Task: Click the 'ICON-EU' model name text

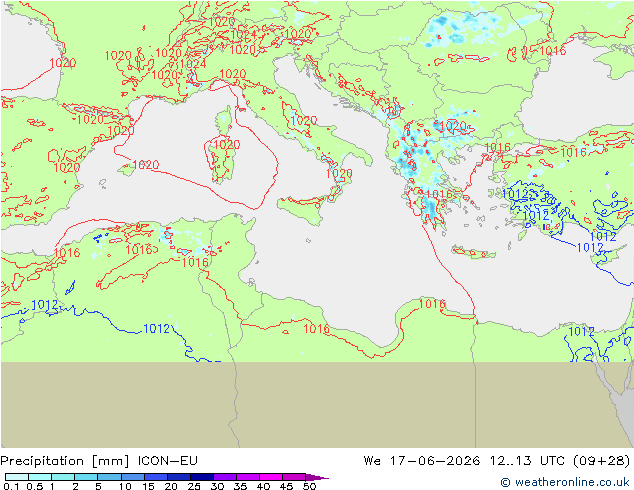Action: pos(168,461)
